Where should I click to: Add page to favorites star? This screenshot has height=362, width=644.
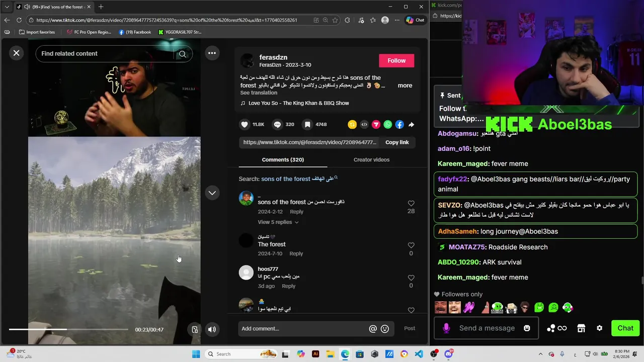coord(335,20)
